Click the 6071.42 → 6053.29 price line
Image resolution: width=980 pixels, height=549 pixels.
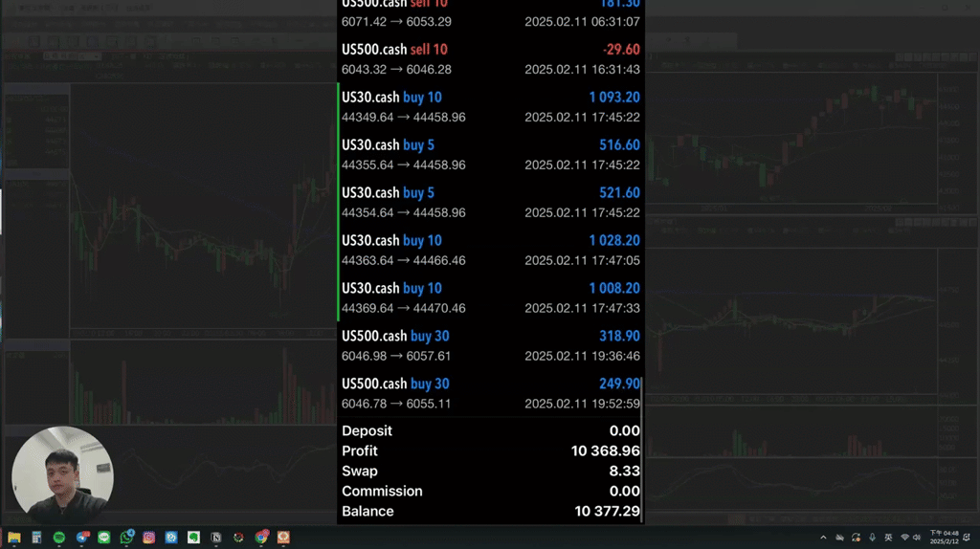(x=396, y=22)
